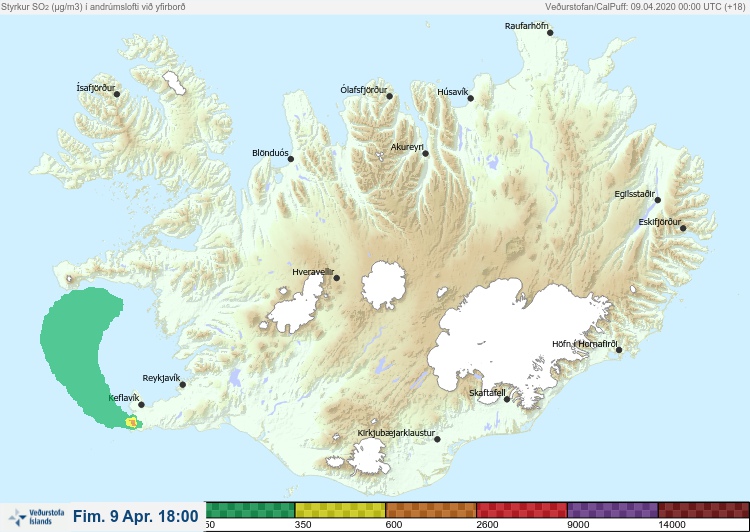Select the orange 600 legend color band
The height and width of the screenshot is (532, 750).
tap(431, 510)
